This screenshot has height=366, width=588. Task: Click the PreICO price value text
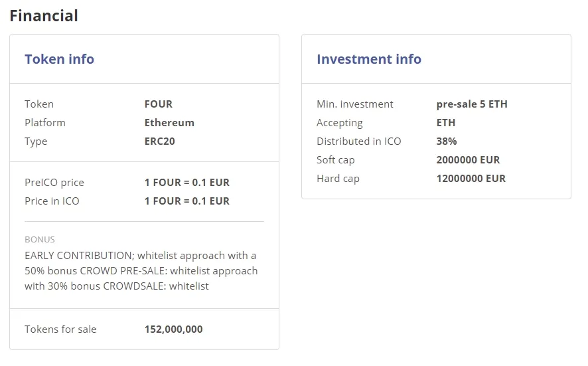pos(186,183)
